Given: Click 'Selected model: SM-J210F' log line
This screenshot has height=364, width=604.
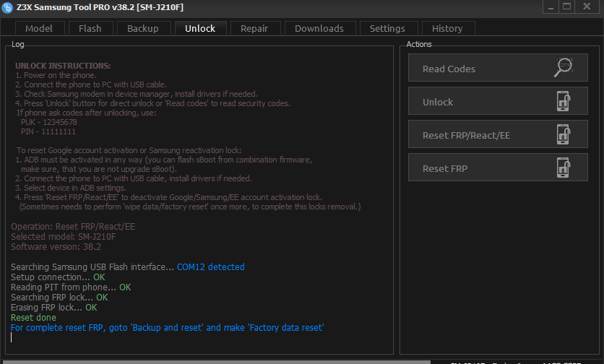Looking at the screenshot, I should pos(63,236).
